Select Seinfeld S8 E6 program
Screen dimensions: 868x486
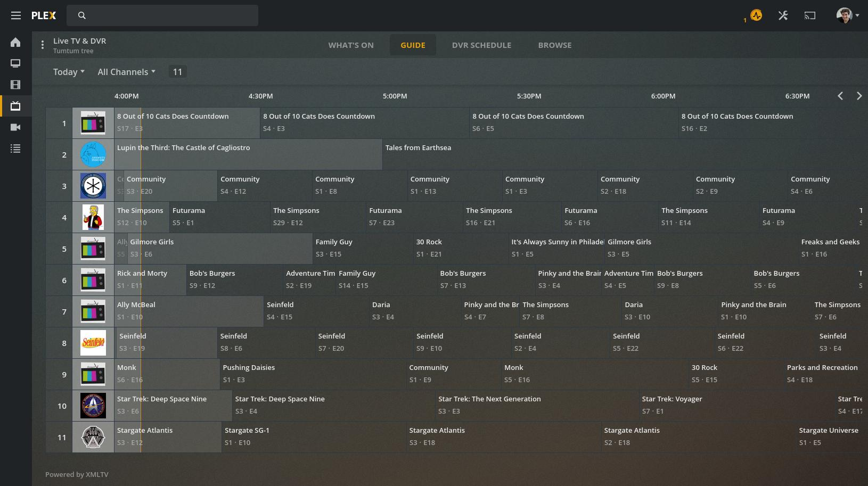click(266, 343)
